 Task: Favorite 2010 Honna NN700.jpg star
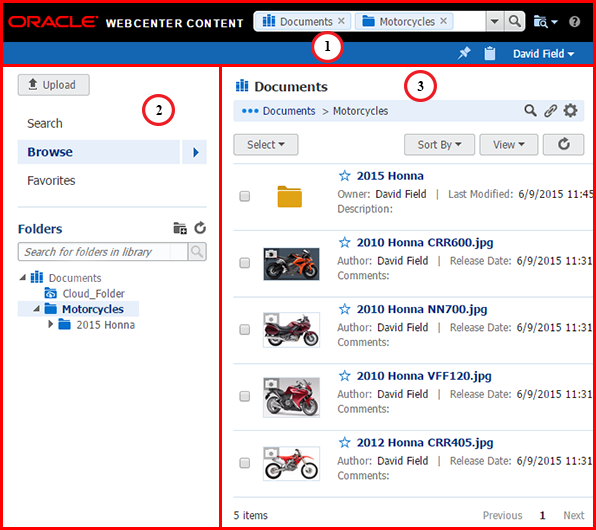click(344, 309)
